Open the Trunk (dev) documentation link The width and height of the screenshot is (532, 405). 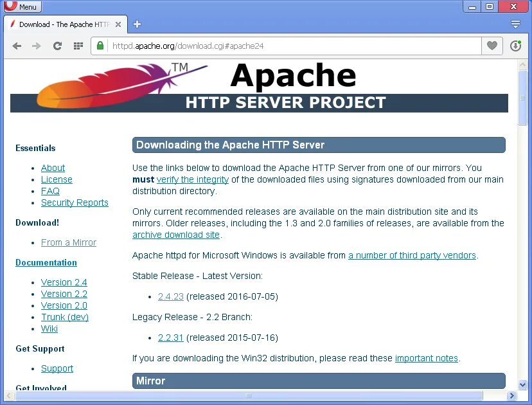tap(65, 317)
